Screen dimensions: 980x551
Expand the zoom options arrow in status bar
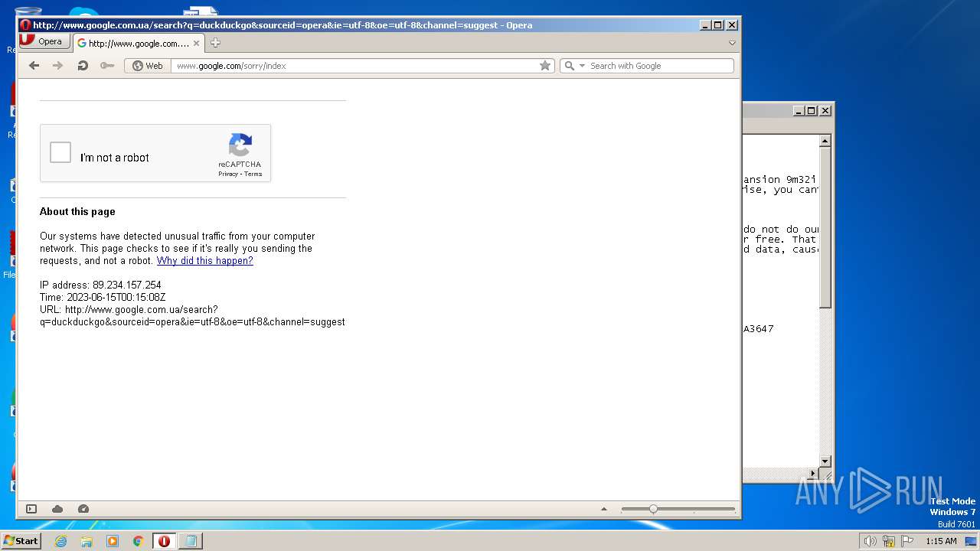coord(604,509)
